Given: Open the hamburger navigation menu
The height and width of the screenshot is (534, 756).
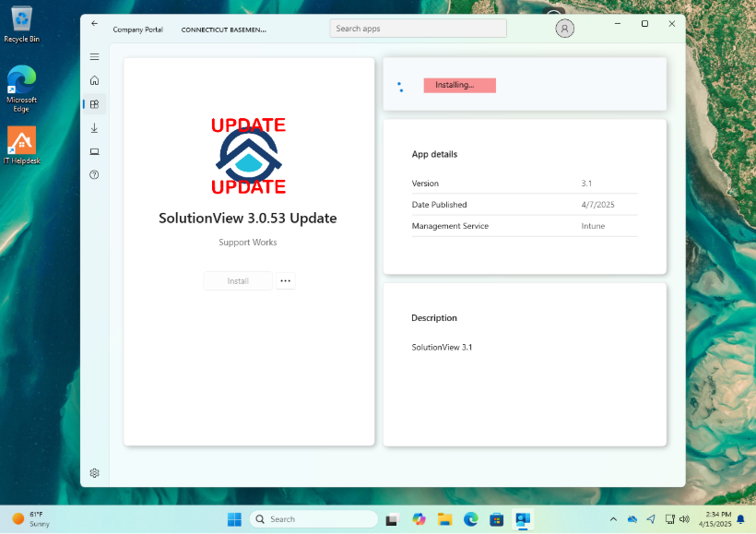Looking at the screenshot, I should click(x=94, y=57).
